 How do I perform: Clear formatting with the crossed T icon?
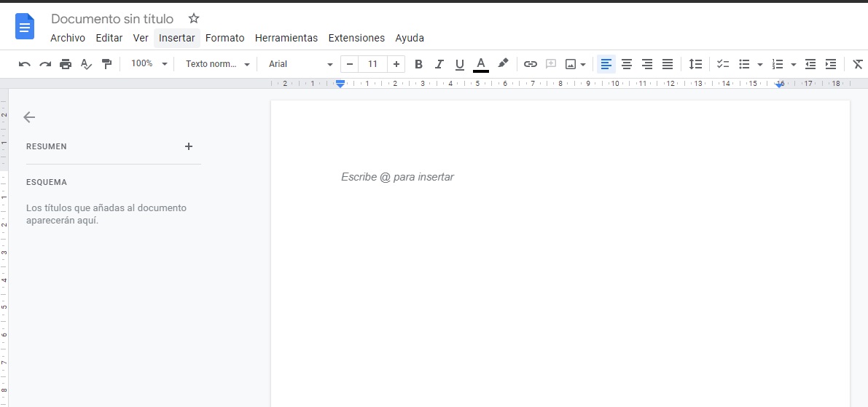[x=858, y=64]
